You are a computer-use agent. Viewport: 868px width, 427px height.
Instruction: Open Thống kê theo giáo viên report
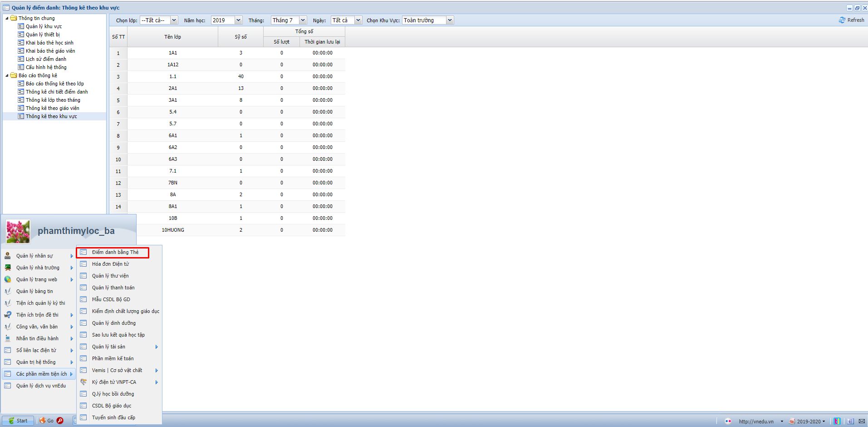52,108
